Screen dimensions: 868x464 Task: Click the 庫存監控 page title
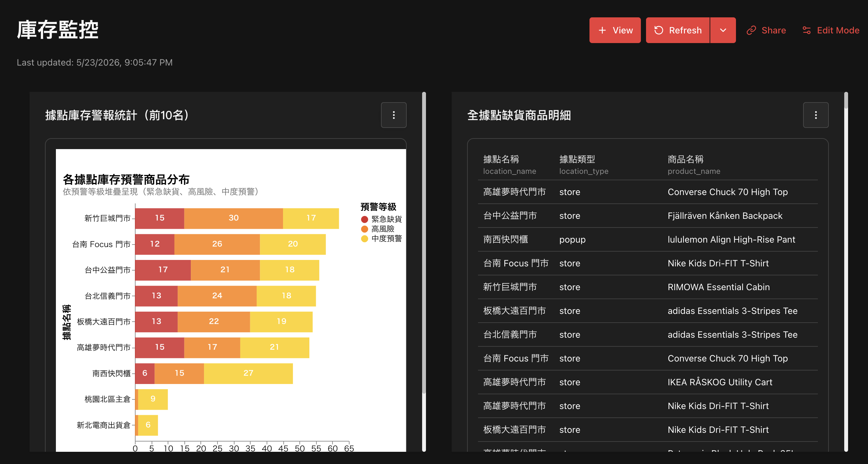[58, 30]
